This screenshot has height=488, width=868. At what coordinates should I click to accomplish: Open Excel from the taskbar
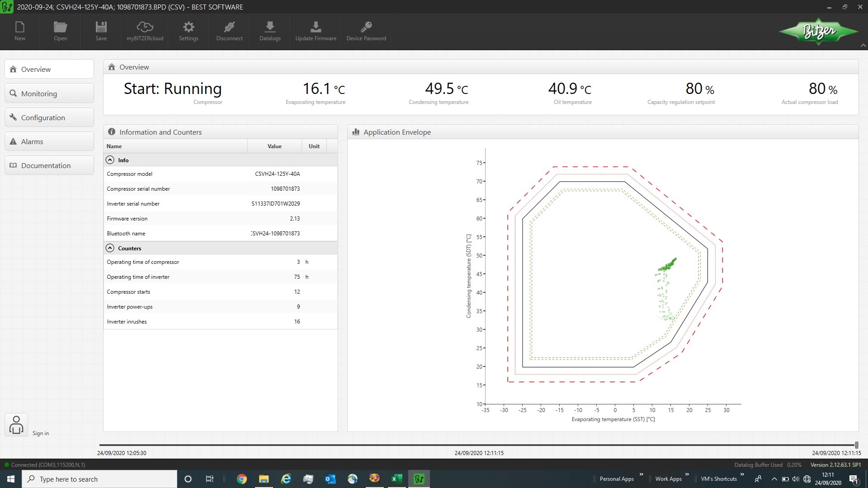pyautogui.click(x=397, y=479)
